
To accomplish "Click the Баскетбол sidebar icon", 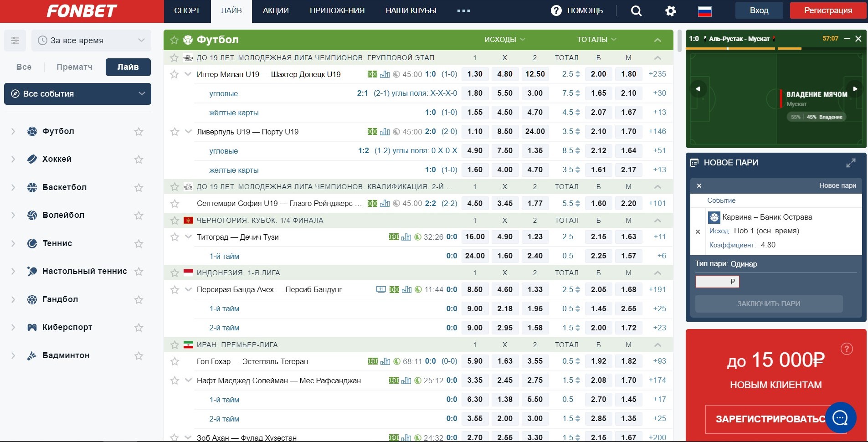I will 32,187.
